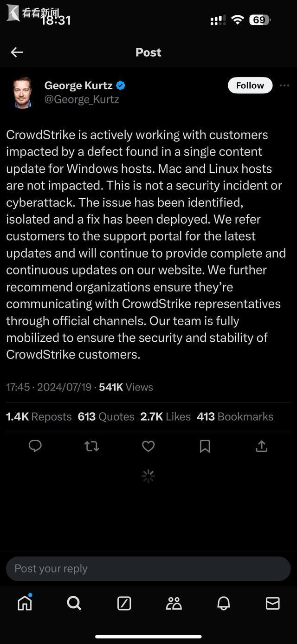Open George Kurtz's profile picture
Viewport: 297px width, 644px height.
click(x=22, y=92)
